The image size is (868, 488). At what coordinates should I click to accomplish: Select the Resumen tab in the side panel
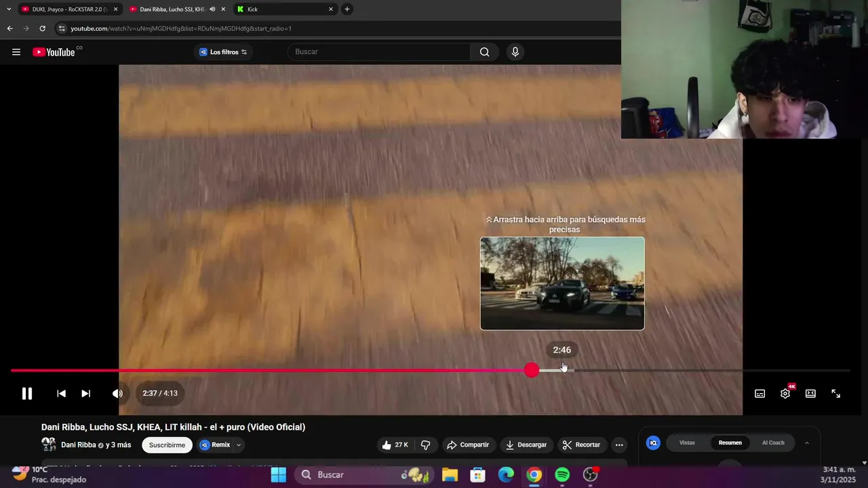pos(730,443)
